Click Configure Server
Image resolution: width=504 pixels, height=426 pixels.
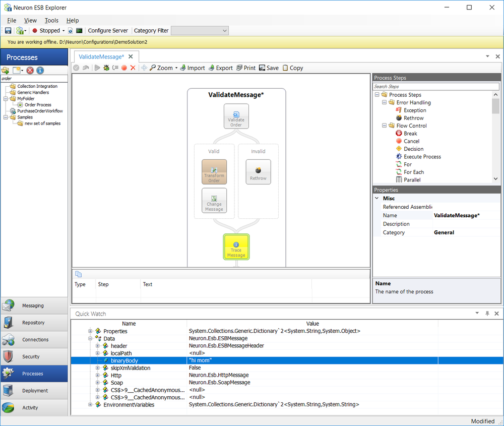(x=108, y=31)
